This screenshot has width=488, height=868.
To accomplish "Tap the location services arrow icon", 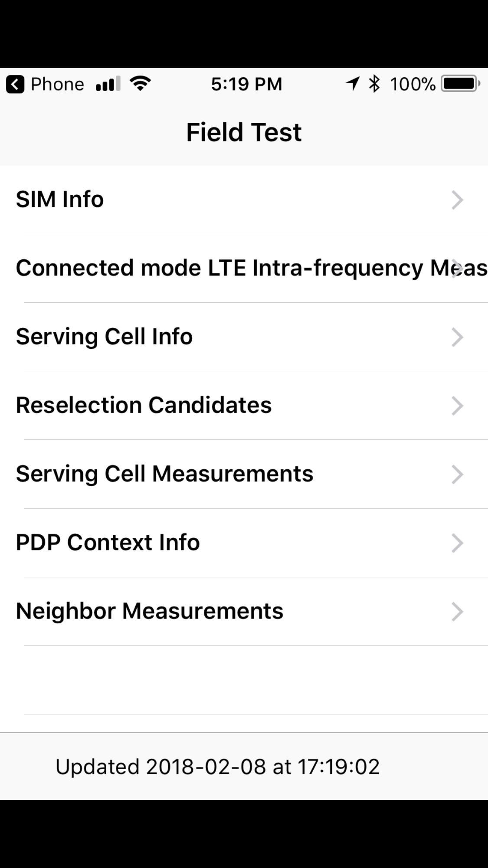I will [352, 83].
